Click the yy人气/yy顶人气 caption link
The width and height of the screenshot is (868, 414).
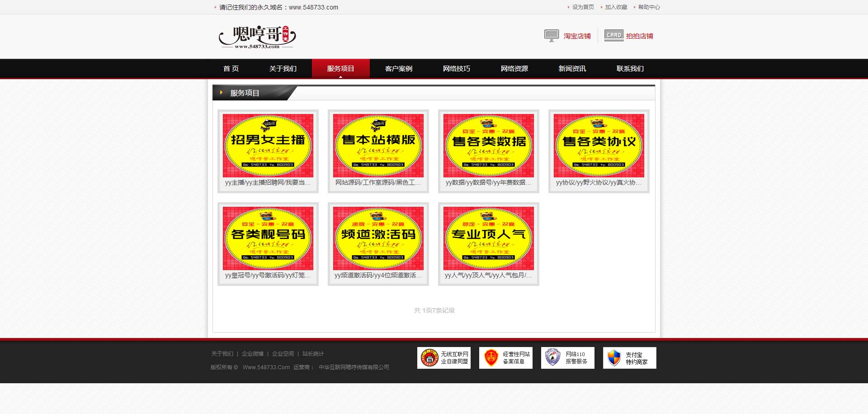(489, 276)
